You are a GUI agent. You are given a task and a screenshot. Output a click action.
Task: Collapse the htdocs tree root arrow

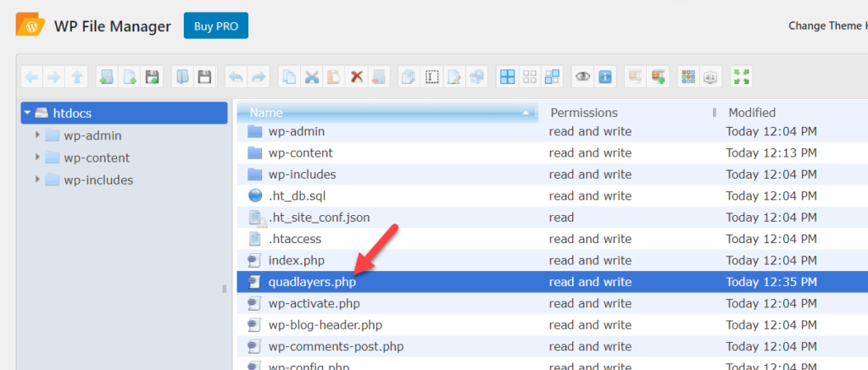(x=26, y=113)
